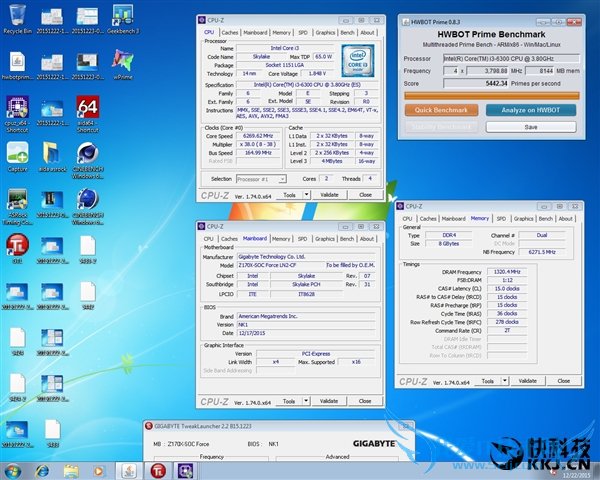Open Tools dropdown arrow in CPU tab window

point(306,195)
